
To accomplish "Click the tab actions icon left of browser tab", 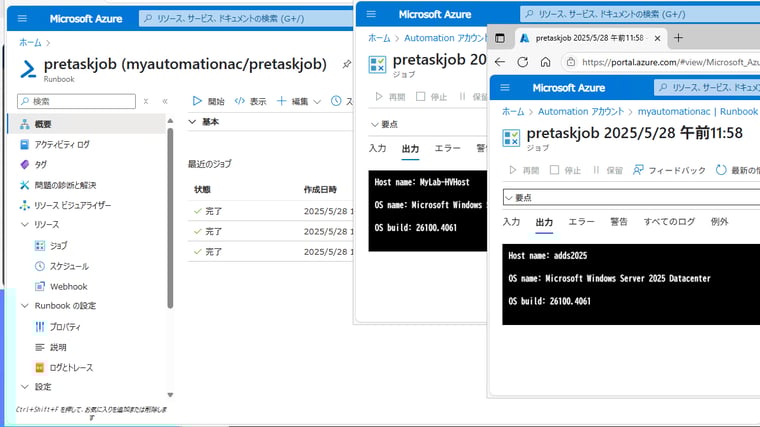I will [500, 38].
